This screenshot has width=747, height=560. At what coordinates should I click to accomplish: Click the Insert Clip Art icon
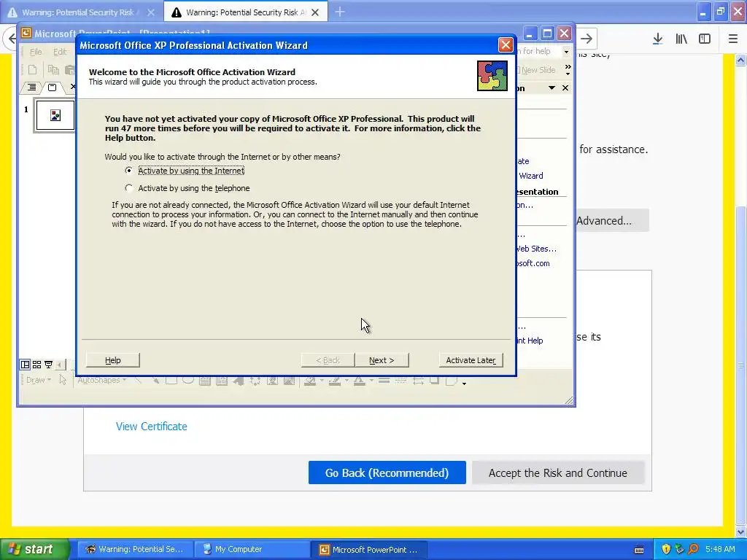(x=273, y=380)
